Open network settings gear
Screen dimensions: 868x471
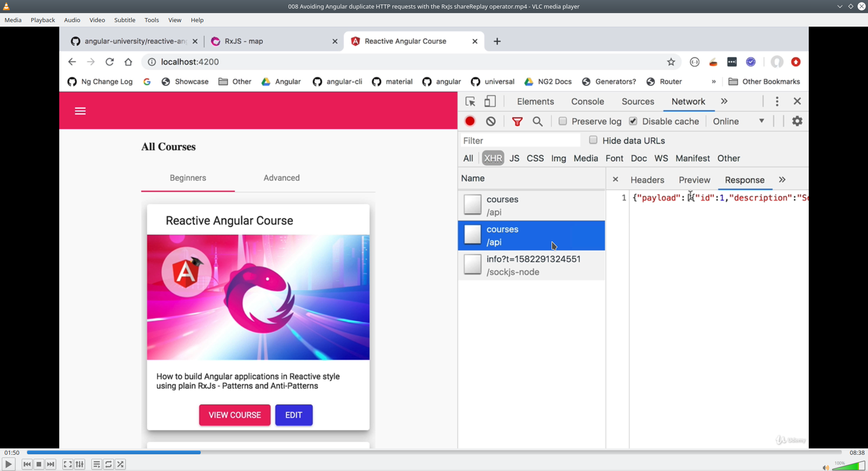point(797,121)
